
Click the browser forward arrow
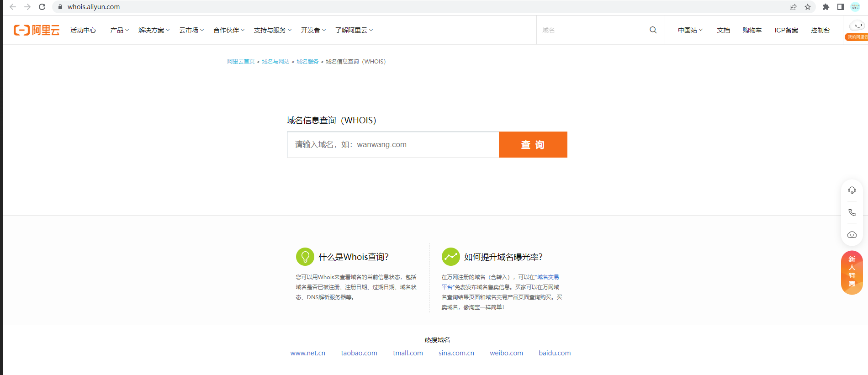(x=27, y=7)
